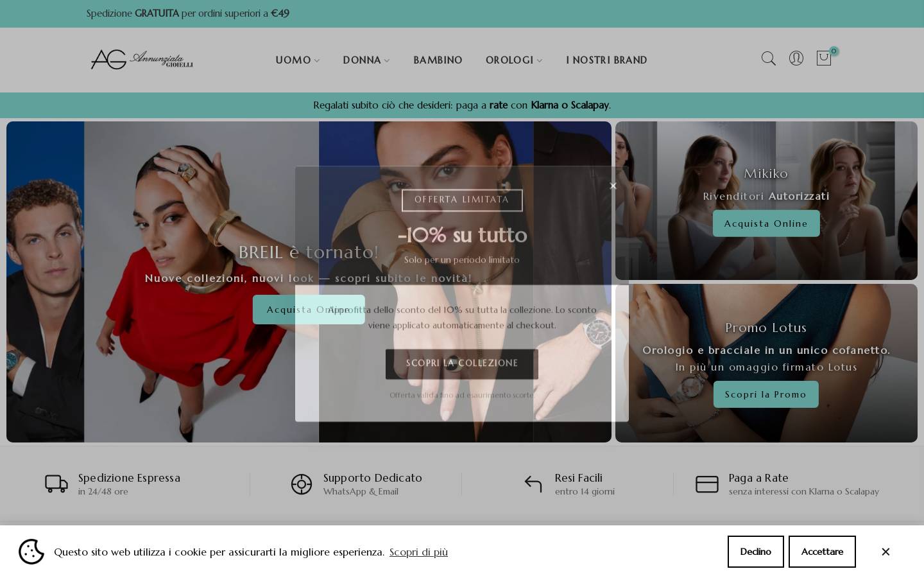Image resolution: width=924 pixels, height=578 pixels.
Task: Click Scopri la Promo button
Action: (x=766, y=394)
